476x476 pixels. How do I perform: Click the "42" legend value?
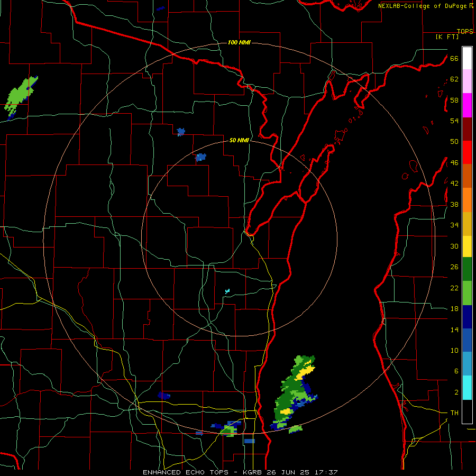point(454,184)
